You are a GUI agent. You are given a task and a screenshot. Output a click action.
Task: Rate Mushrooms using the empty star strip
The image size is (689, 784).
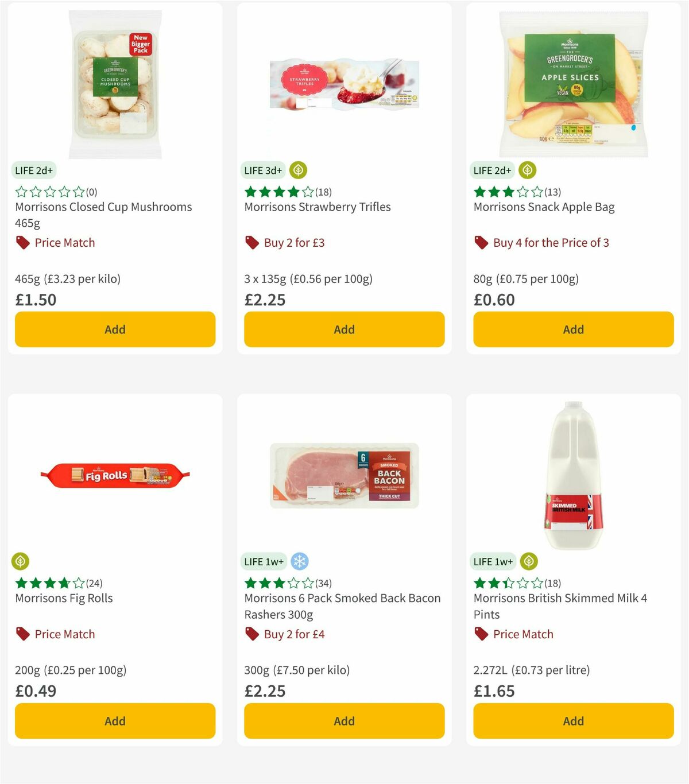click(x=49, y=192)
